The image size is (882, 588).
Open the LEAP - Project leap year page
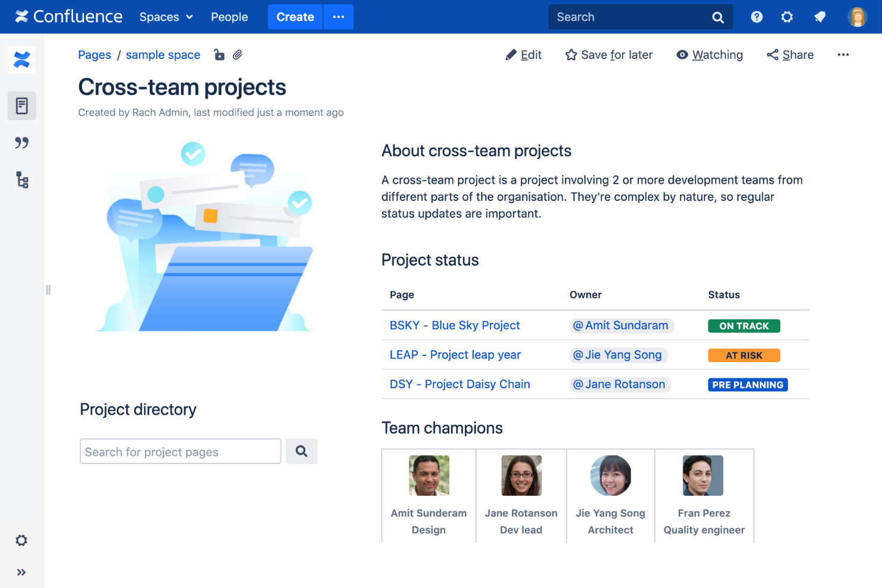point(455,354)
